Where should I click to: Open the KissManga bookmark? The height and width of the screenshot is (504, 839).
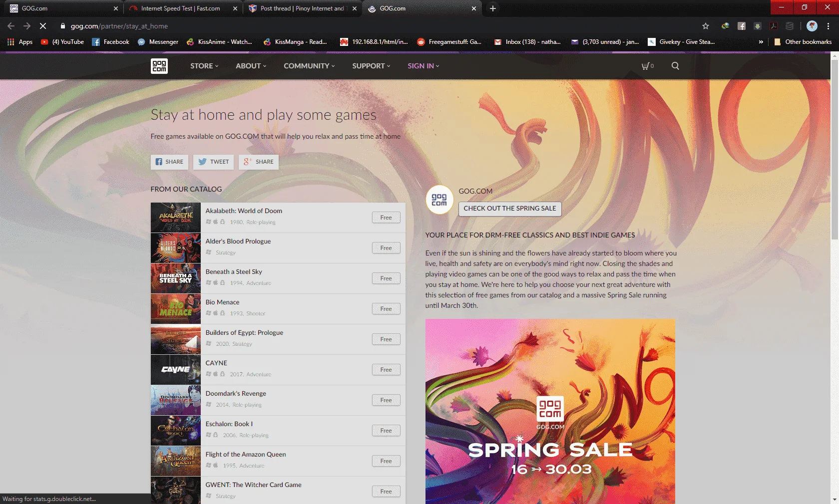point(295,42)
